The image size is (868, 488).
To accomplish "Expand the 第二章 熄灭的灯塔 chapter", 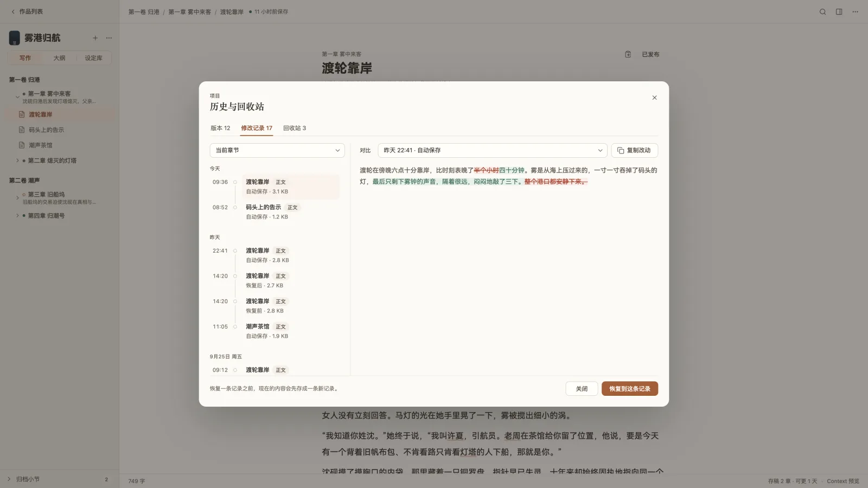I will point(17,160).
